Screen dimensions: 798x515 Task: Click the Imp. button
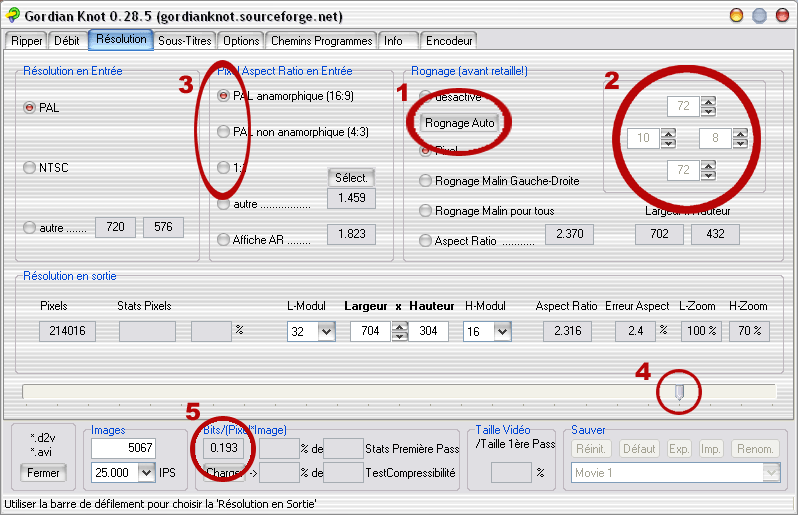[x=710, y=449]
